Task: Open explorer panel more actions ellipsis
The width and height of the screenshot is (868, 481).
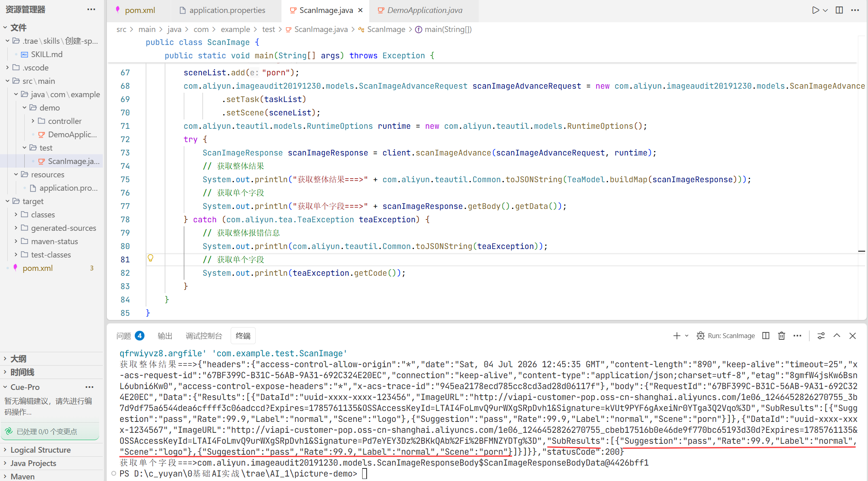Action: pos(91,9)
